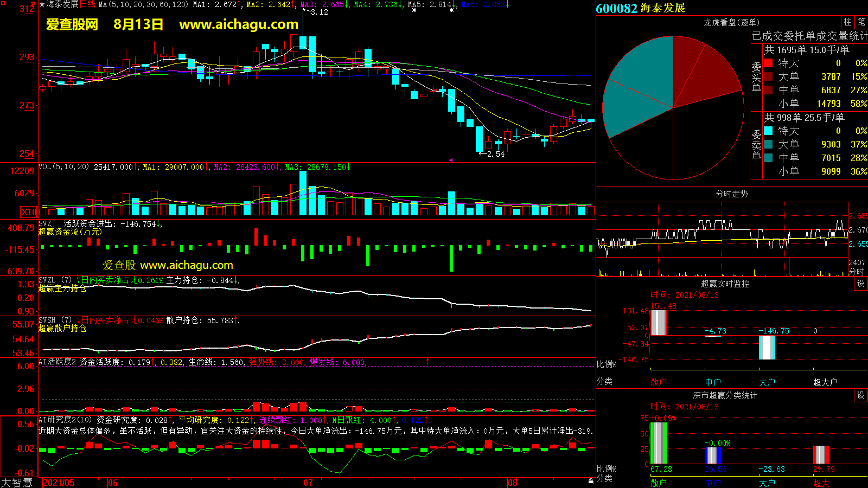The width and height of the screenshot is (868, 488).
Task: Click the 大智慧 logo in bottom corner
Action: point(17,483)
